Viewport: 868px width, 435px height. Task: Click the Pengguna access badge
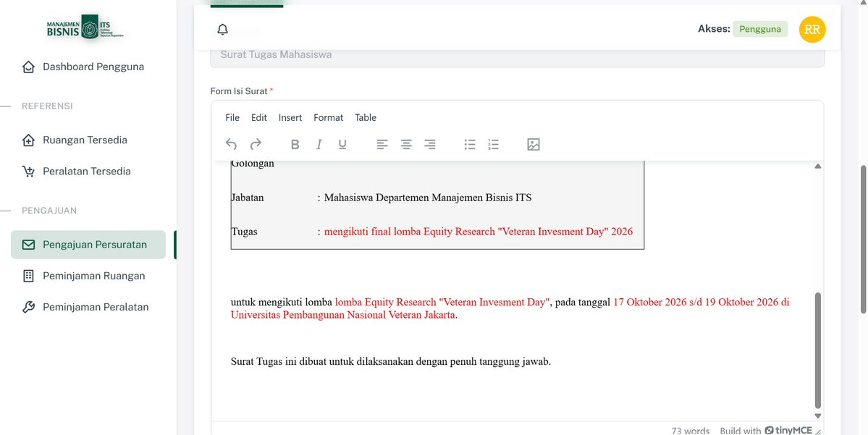pyautogui.click(x=760, y=30)
